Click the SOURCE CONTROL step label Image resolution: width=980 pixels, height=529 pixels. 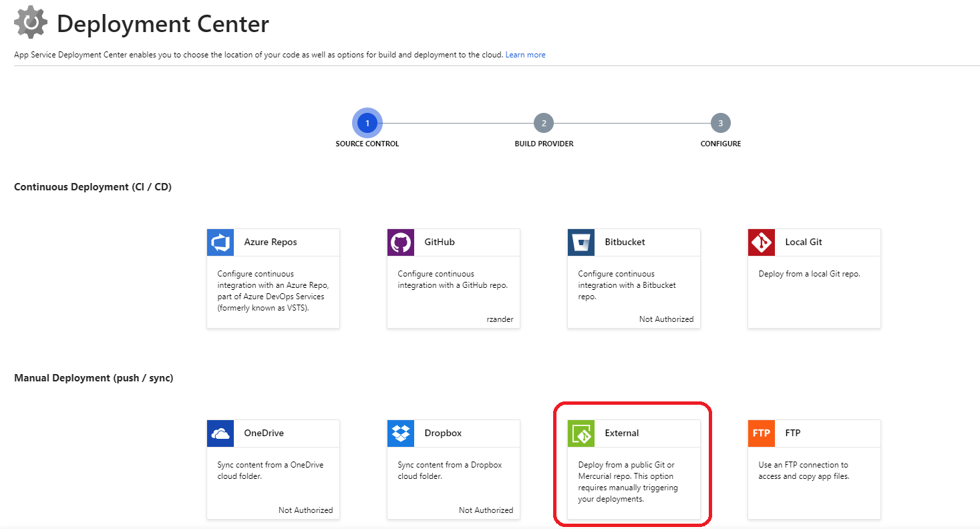pyautogui.click(x=367, y=144)
